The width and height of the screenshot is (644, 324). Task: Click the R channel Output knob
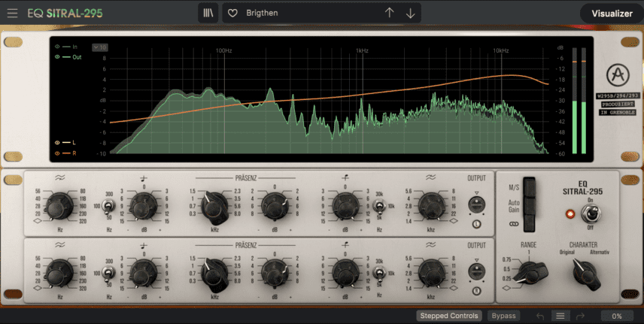tap(476, 271)
